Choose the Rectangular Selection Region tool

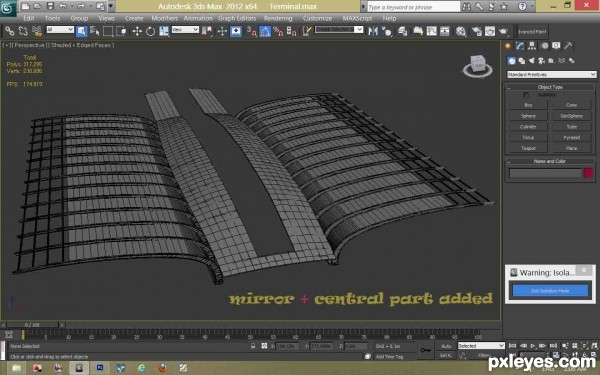point(108,31)
